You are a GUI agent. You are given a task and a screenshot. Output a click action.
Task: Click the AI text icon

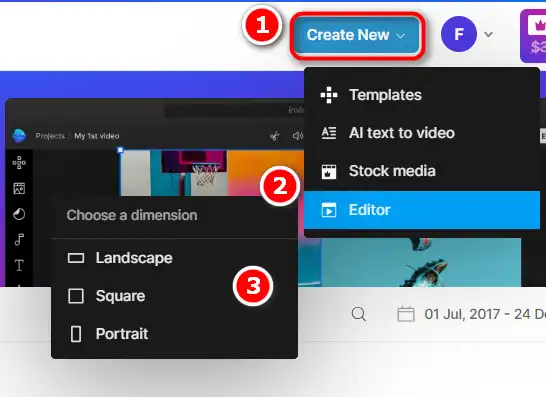tap(329, 133)
